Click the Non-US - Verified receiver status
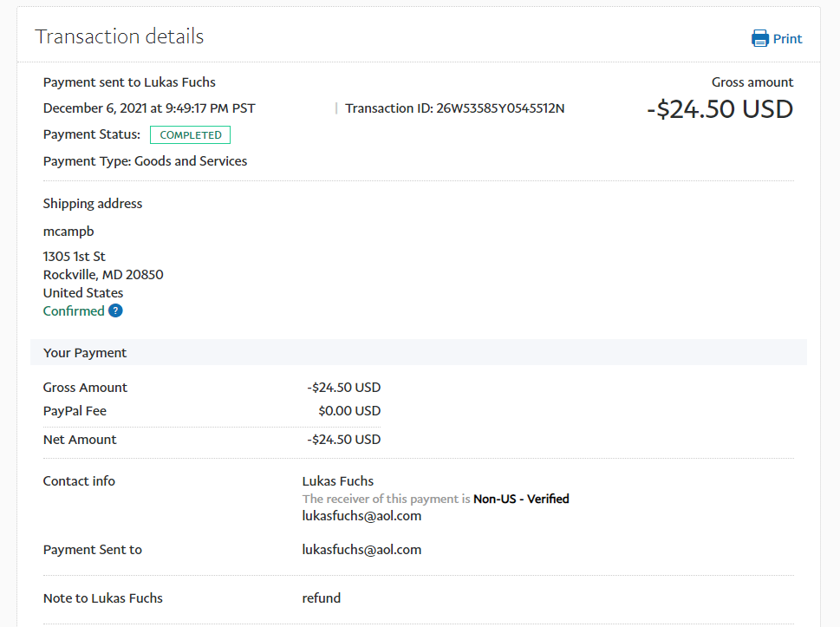Image resolution: width=840 pixels, height=627 pixels. point(521,499)
